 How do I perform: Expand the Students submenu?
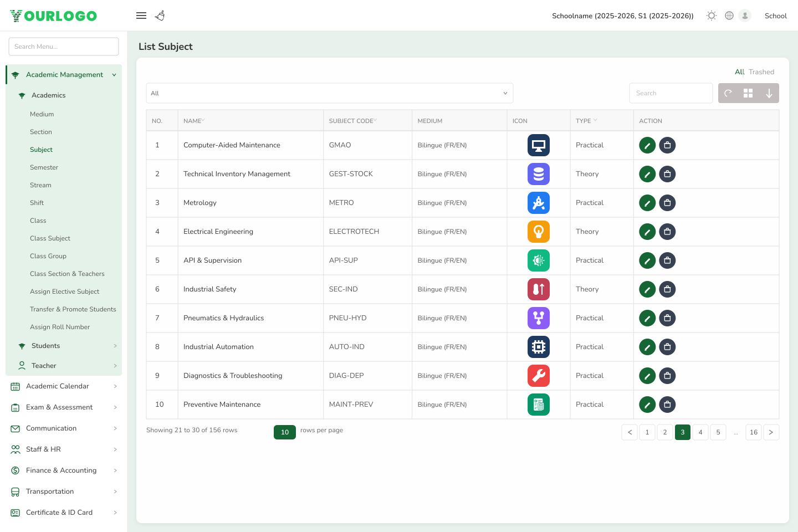(x=66, y=346)
